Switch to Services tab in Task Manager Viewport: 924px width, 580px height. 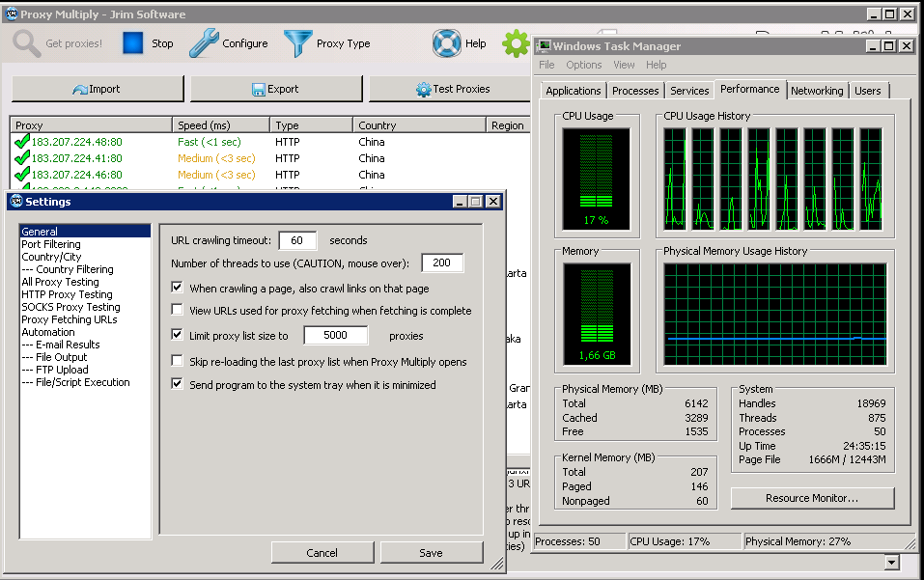[689, 91]
